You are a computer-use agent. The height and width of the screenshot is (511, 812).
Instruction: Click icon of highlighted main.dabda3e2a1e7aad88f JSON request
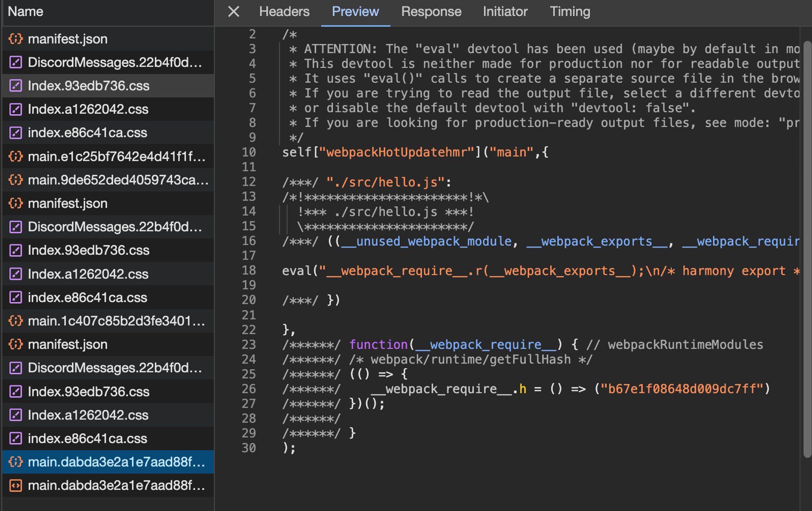pos(16,462)
